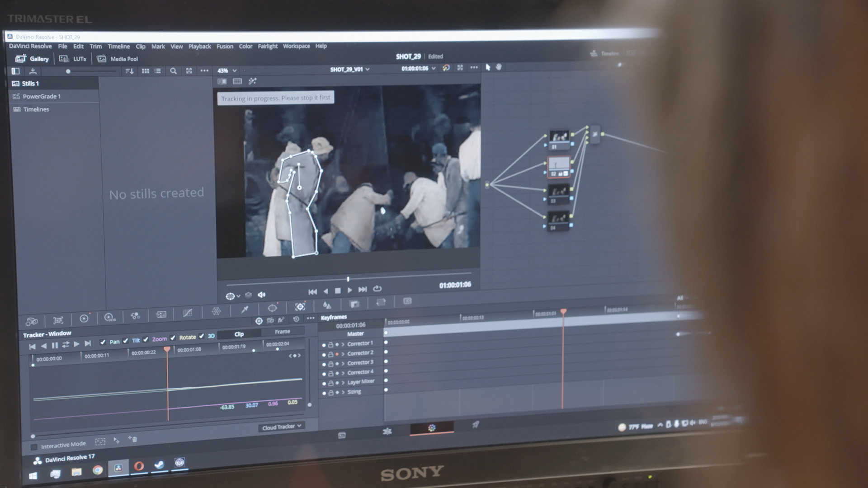Open the Qualifier eyedropper palette

[245, 310]
